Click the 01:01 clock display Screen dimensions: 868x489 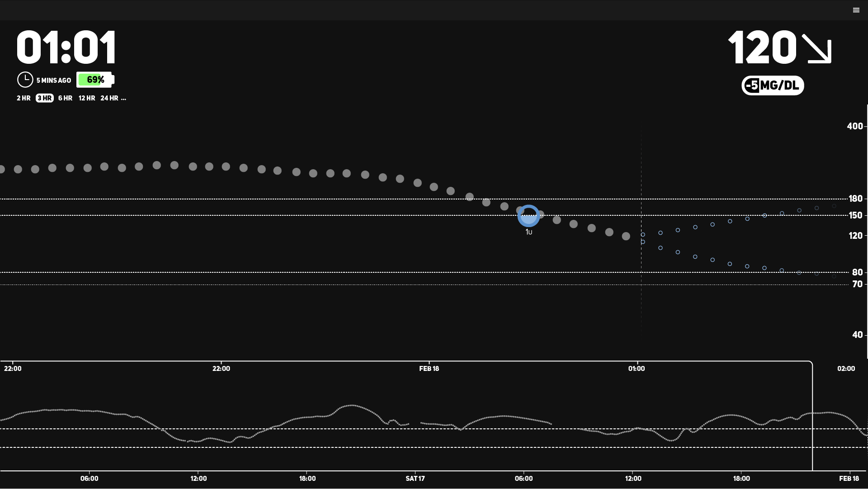click(x=66, y=47)
